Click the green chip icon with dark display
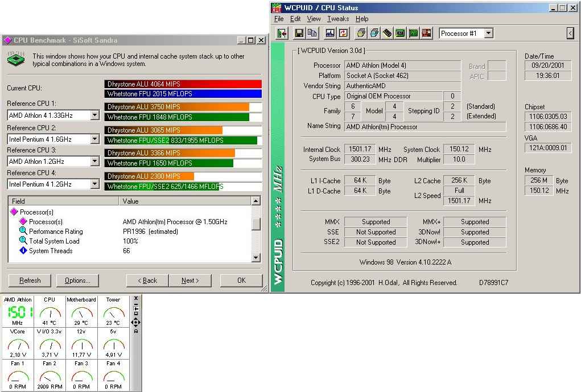Screen dimensions: 581x392 [x=400, y=34]
